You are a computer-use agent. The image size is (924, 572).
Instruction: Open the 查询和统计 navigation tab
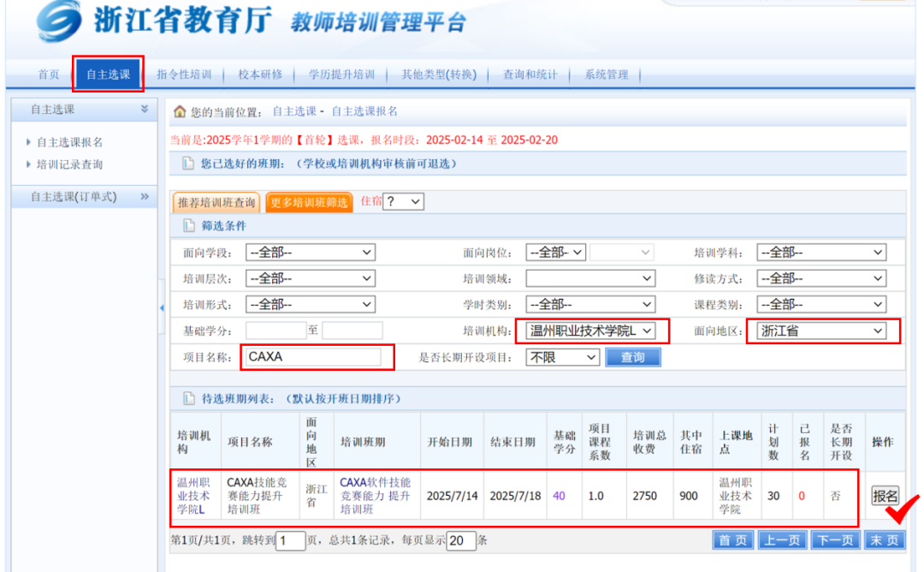click(530, 74)
